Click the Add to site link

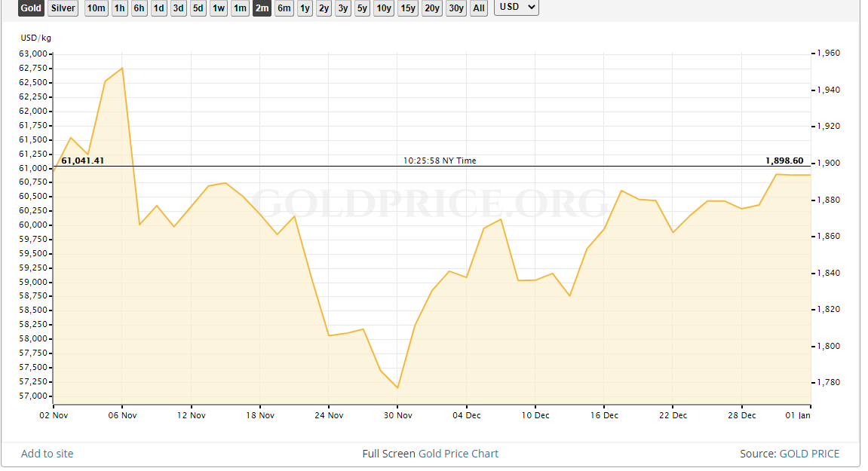[x=48, y=454]
